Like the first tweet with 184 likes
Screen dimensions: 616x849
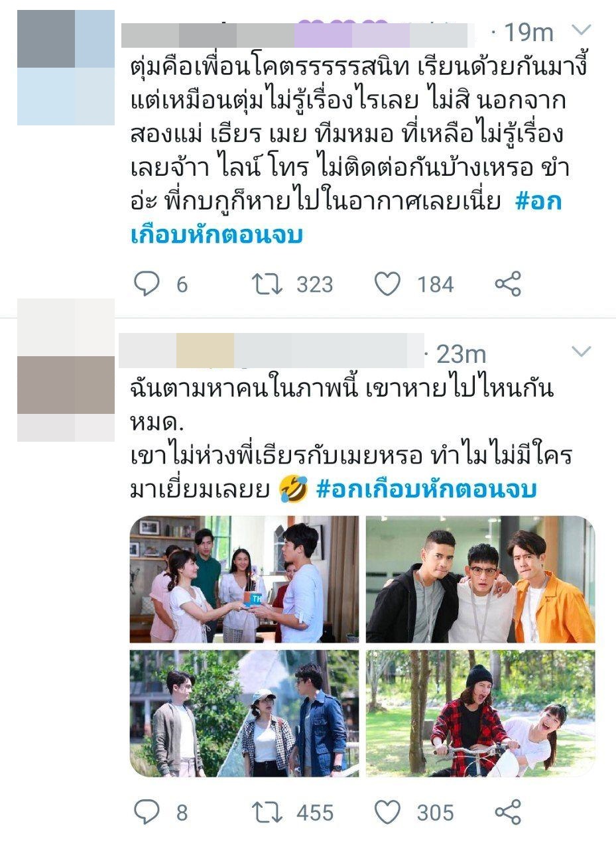[387, 284]
